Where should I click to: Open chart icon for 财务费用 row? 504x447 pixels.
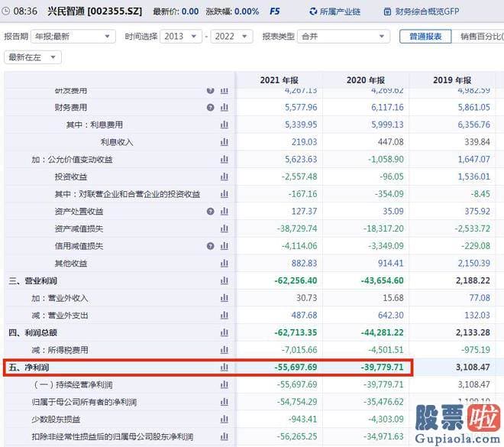(225, 108)
